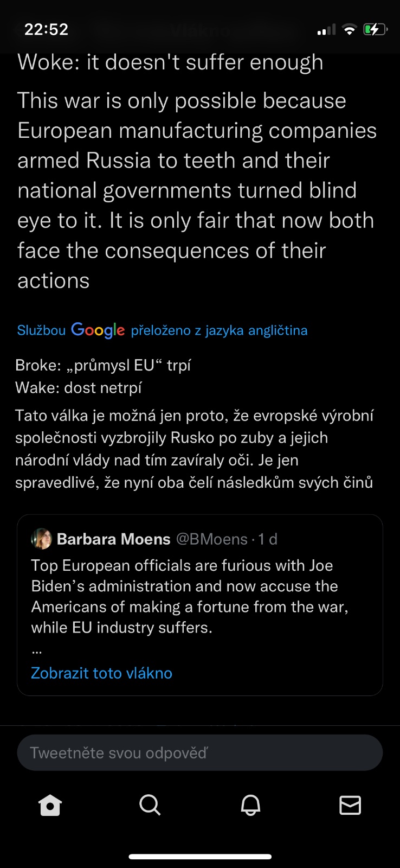Tap the Wi-Fi status icon
The width and height of the screenshot is (400, 868).
point(350,30)
